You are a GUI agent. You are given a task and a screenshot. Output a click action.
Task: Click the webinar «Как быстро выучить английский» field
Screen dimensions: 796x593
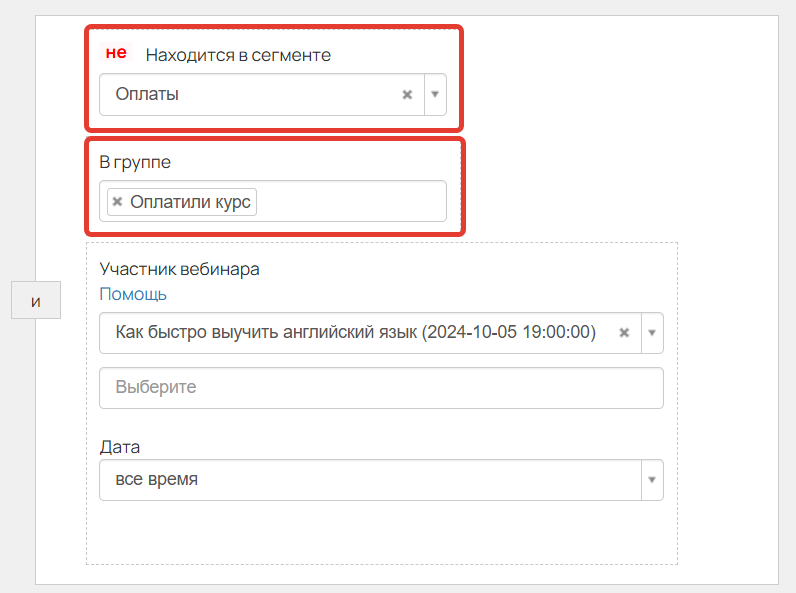coord(370,333)
